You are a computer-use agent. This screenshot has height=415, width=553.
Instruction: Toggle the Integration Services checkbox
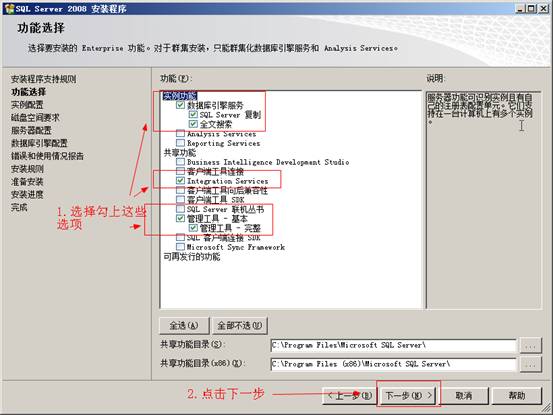coord(180,181)
